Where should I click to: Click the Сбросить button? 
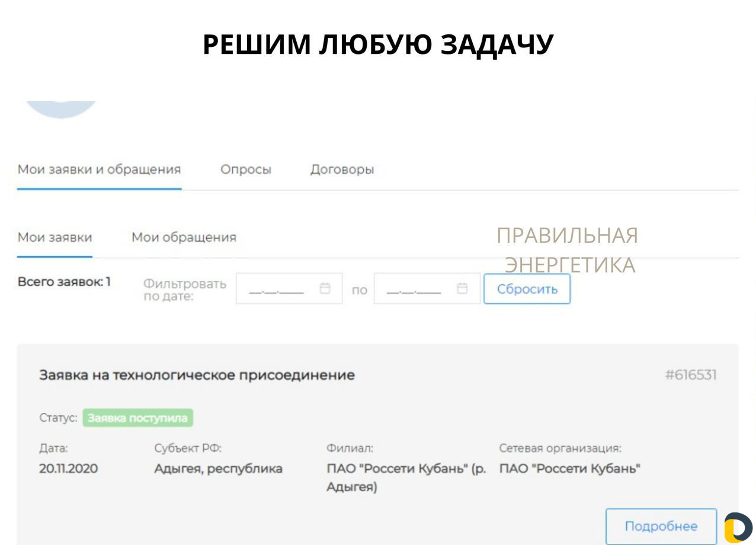pos(527,289)
